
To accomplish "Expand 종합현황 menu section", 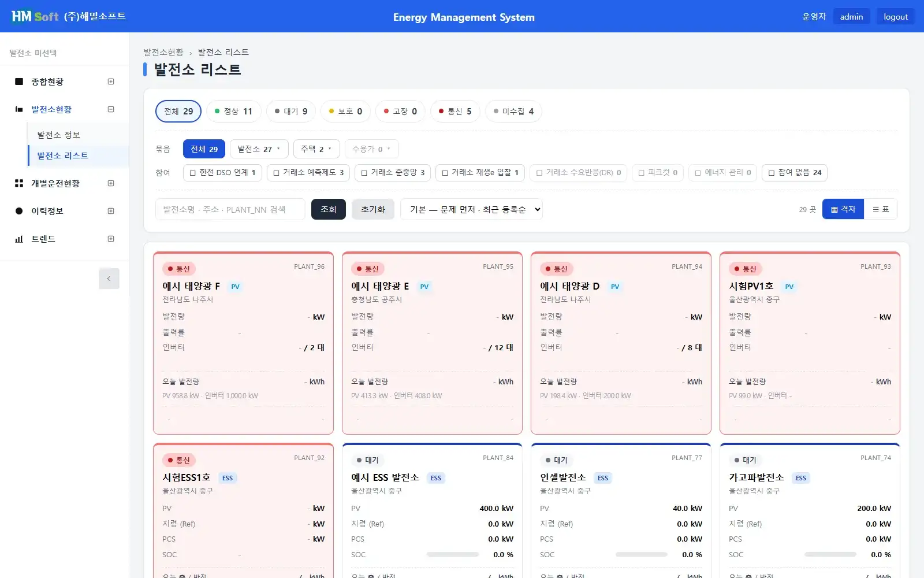I will tap(111, 81).
